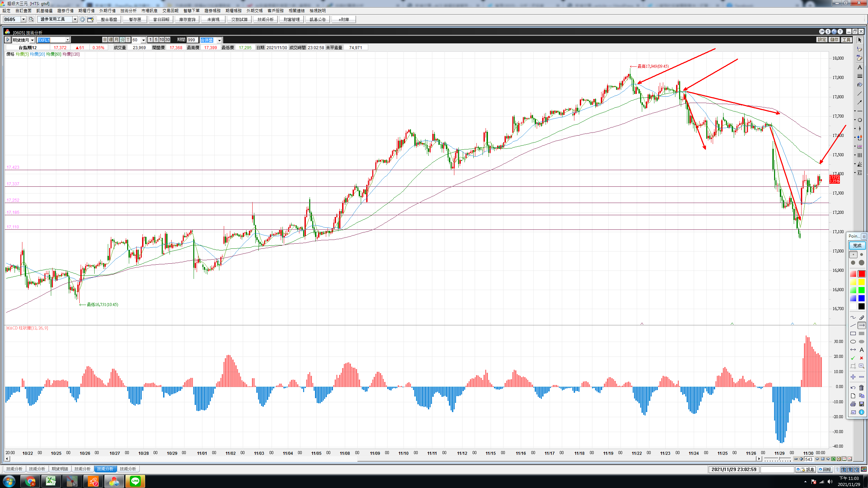Switch chart to 日 daily period
The image size is (868, 488).
pos(105,40)
